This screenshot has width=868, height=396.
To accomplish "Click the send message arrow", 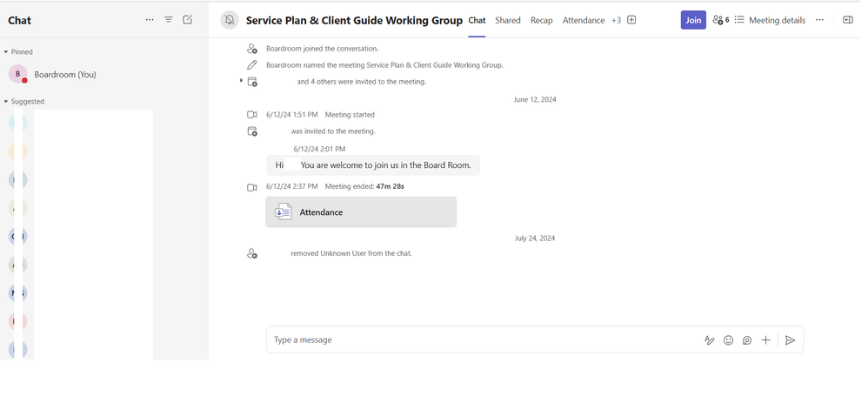I will tap(790, 340).
